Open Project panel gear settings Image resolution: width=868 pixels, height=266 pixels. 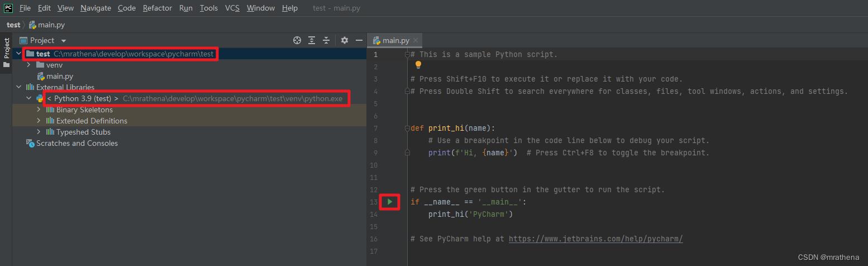[345, 40]
